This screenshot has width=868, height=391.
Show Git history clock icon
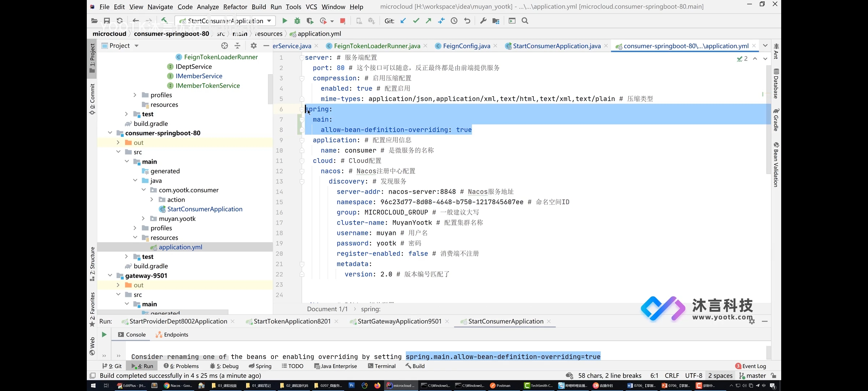click(x=454, y=21)
